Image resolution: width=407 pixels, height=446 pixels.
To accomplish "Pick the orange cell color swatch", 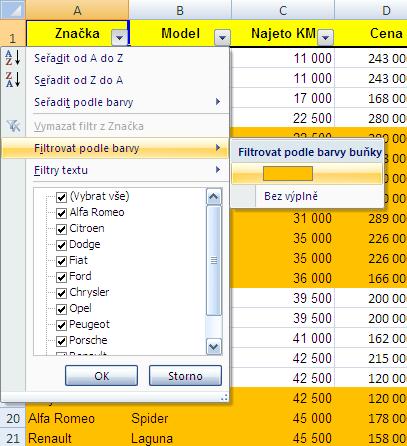I will point(288,174).
